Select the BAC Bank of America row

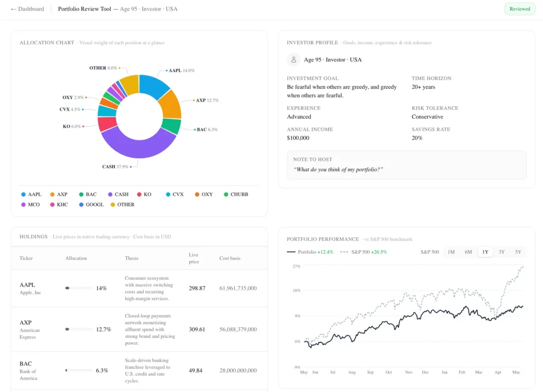click(x=139, y=371)
